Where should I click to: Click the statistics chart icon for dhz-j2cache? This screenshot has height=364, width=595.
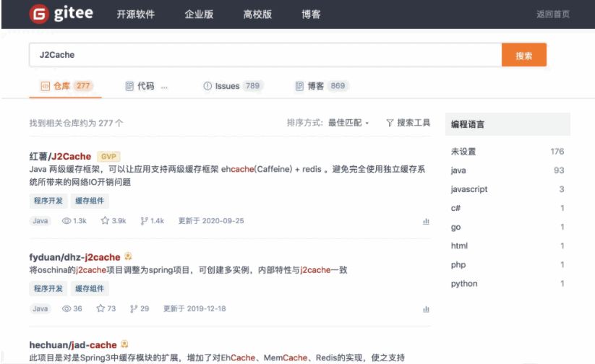pos(426,309)
